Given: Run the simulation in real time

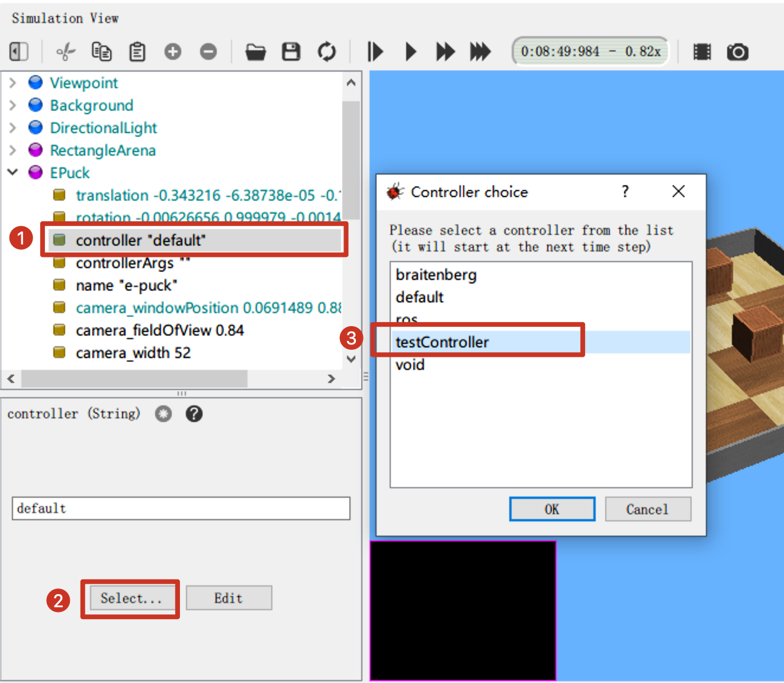Looking at the screenshot, I should [411, 52].
